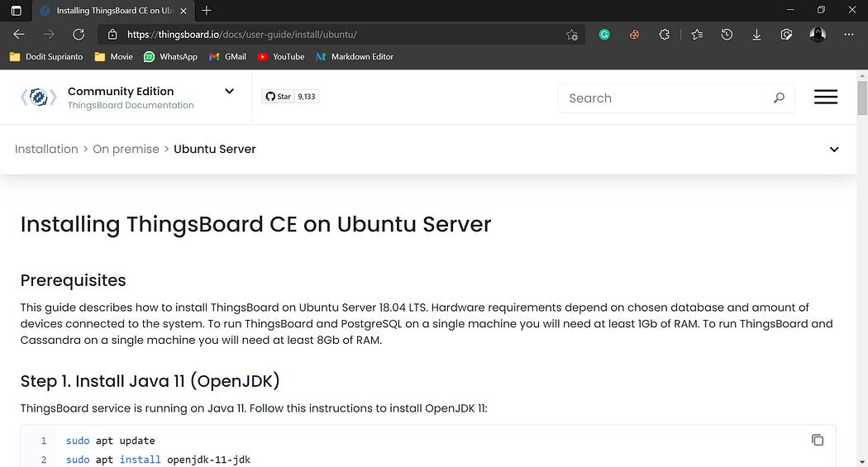Open browser Settings and more menu
The image size is (868, 467).
point(849,35)
